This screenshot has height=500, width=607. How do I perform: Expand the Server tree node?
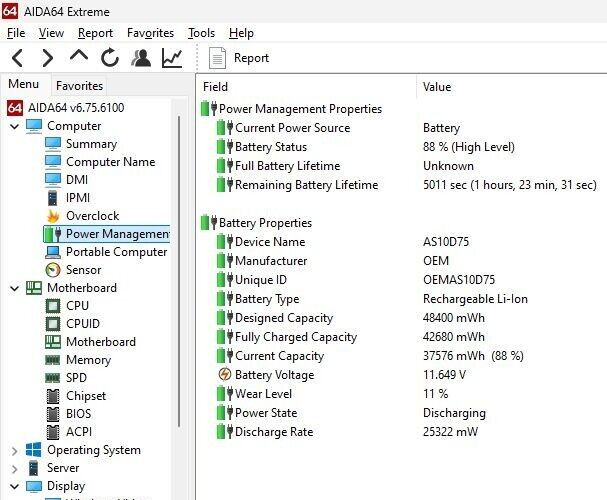[x=14, y=469]
